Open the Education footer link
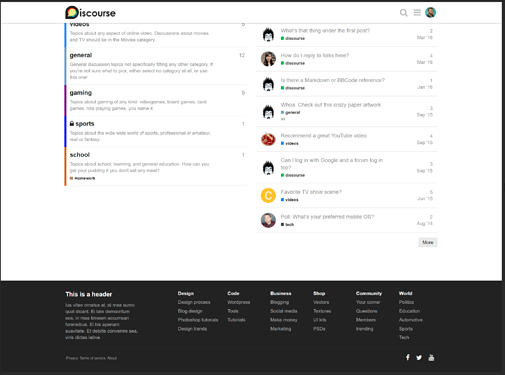The image size is (505, 375). pyautogui.click(x=409, y=311)
